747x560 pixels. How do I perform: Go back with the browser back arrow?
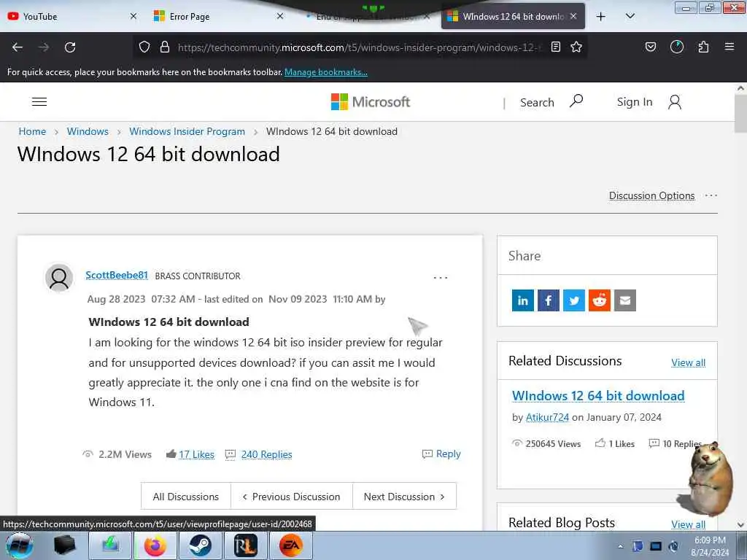coord(18,47)
